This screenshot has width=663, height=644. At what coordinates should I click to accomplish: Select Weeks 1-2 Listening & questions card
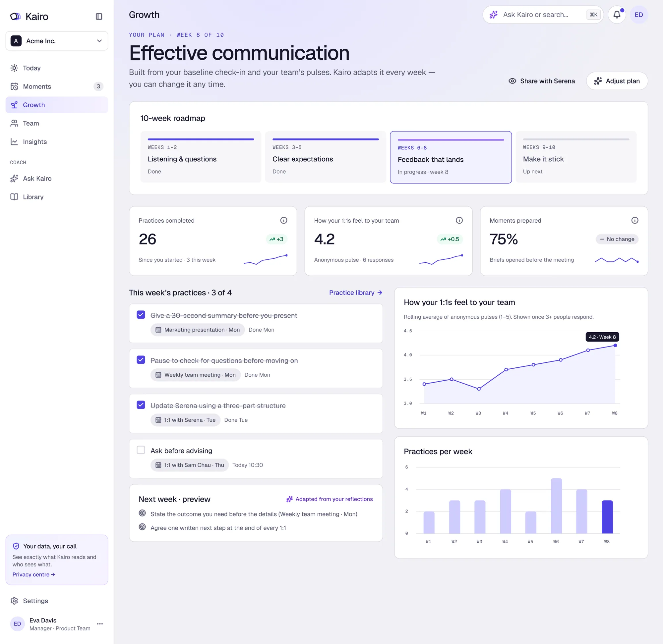[201, 157]
